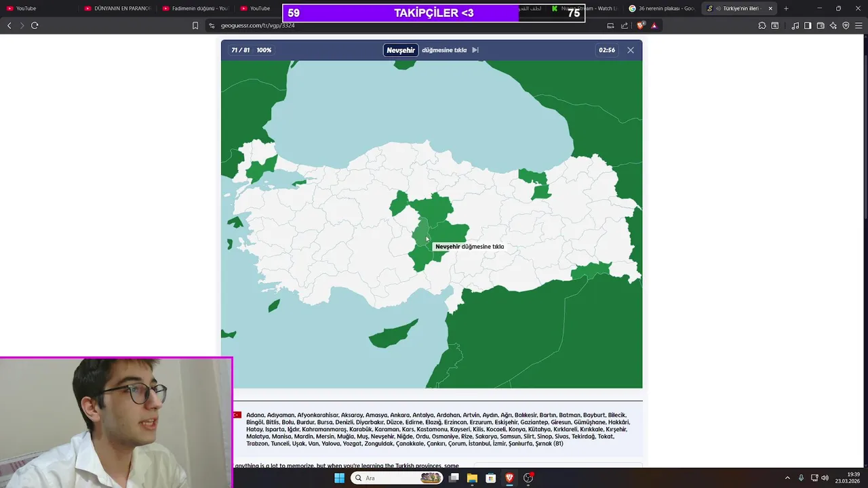Image resolution: width=868 pixels, height=488 pixels.
Task: Open Task View from the taskbar
Action: click(454, 478)
